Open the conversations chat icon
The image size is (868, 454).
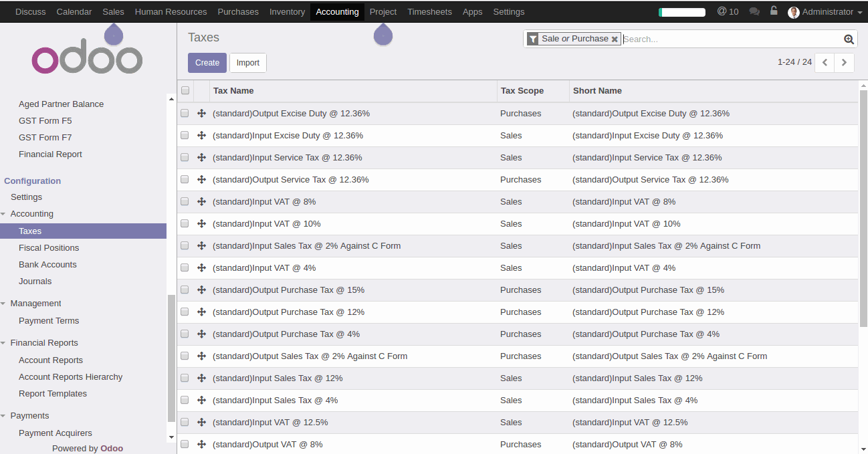[x=754, y=11]
